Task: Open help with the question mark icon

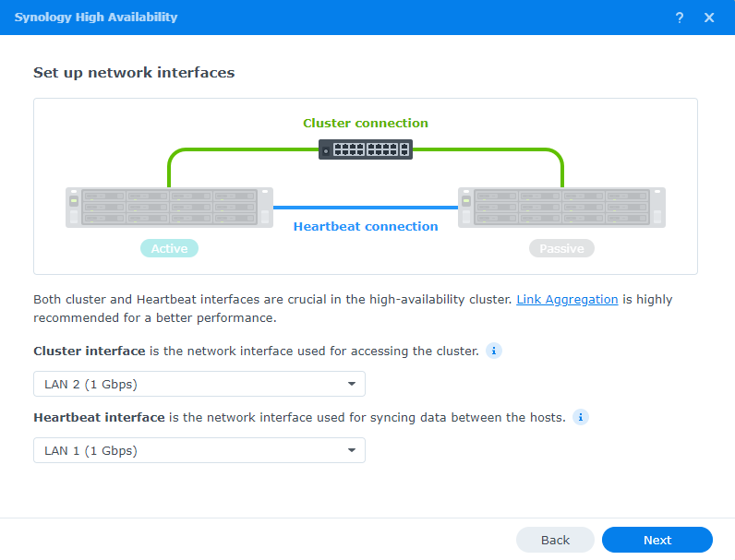Action: 680,18
